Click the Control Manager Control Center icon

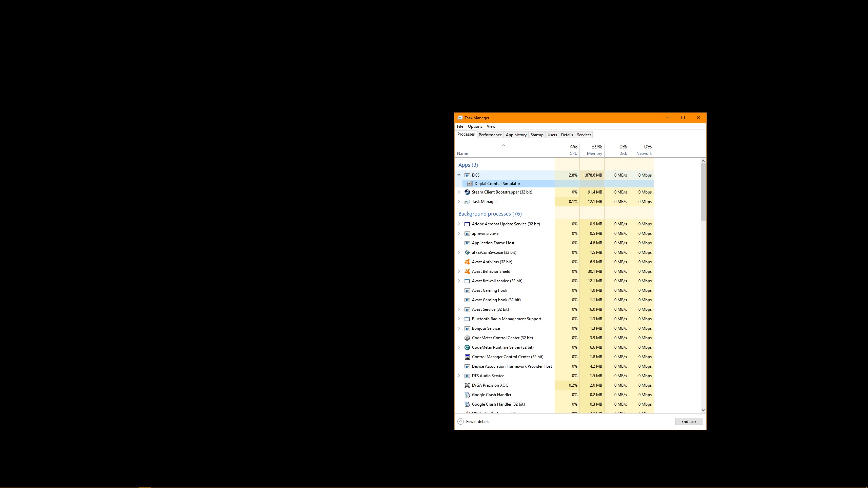point(467,357)
